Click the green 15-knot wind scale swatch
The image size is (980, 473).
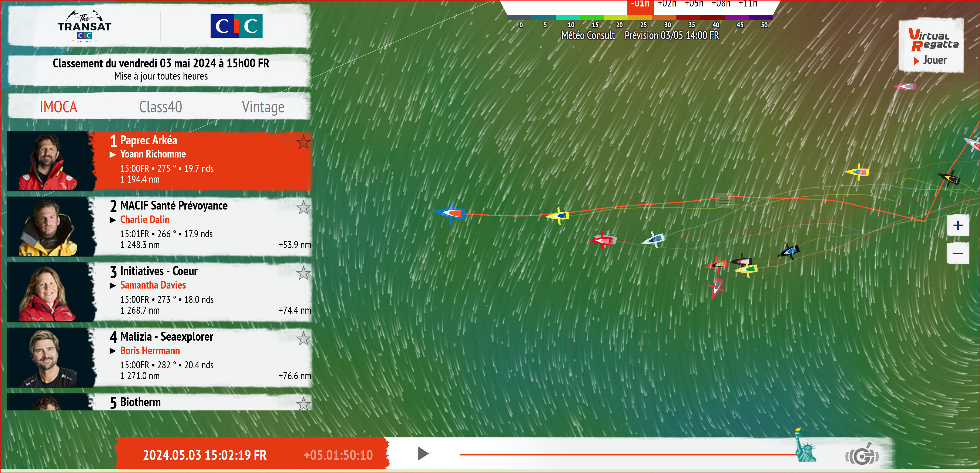tap(592, 18)
